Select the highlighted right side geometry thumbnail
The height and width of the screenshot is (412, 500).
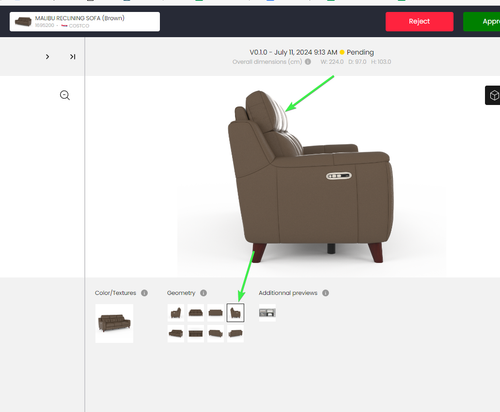click(235, 313)
